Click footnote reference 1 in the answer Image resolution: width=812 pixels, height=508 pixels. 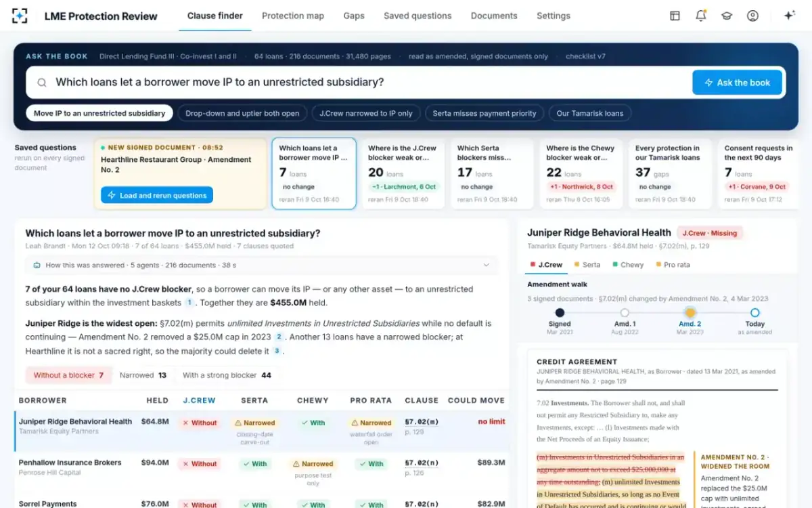tap(189, 303)
